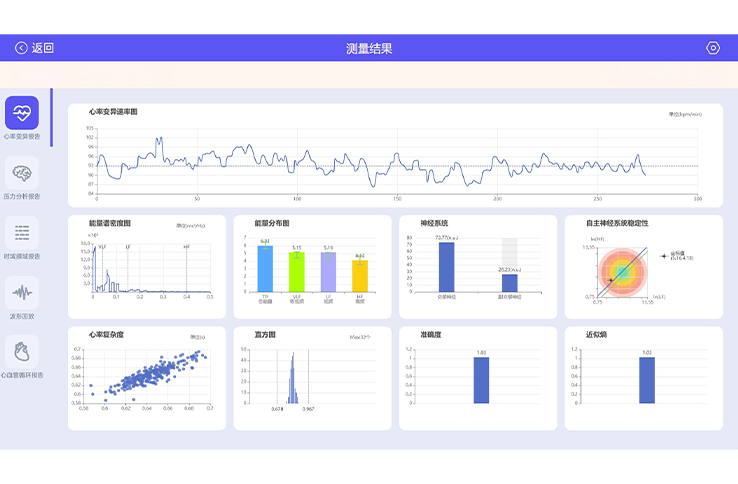738x484 pixels.
Task: Click the 交感神经 bar in 神经系统 chart
Action: click(x=446, y=267)
